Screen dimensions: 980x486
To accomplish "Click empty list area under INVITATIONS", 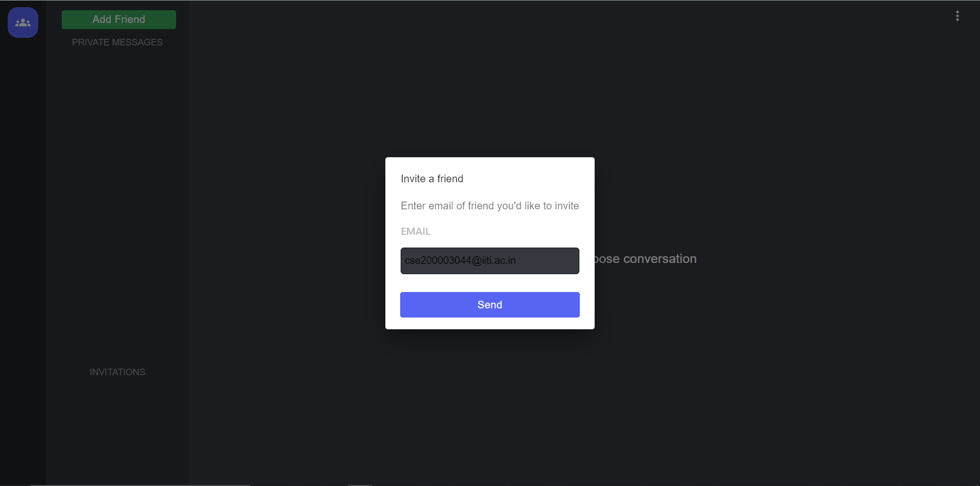I will click(117, 429).
